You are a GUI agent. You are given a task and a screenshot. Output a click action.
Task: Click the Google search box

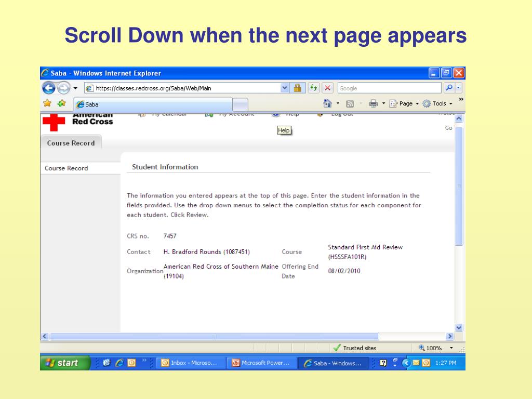coord(389,88)
